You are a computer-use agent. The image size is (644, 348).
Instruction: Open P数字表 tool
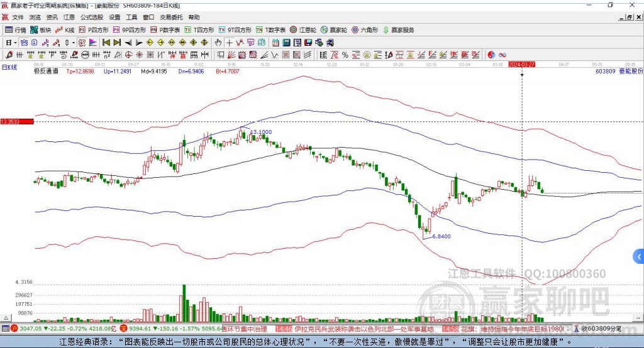click(165, 30)
